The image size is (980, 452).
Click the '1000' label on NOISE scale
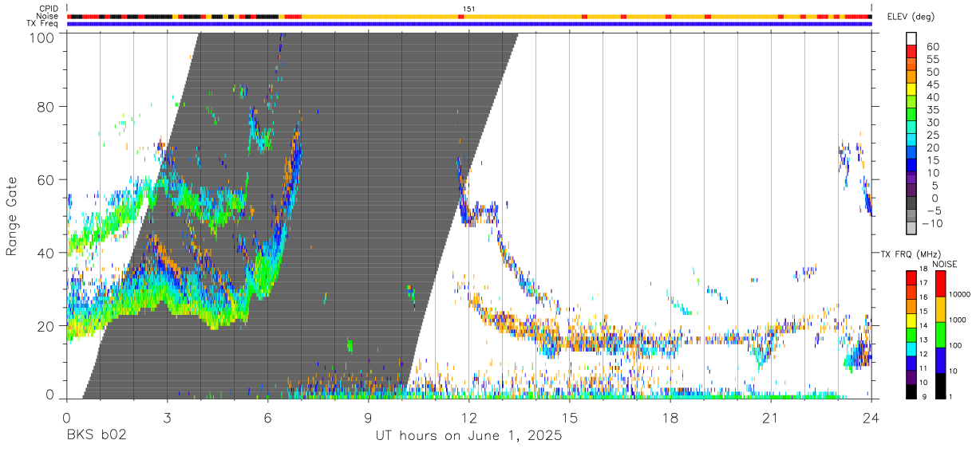tap(958, 320)
